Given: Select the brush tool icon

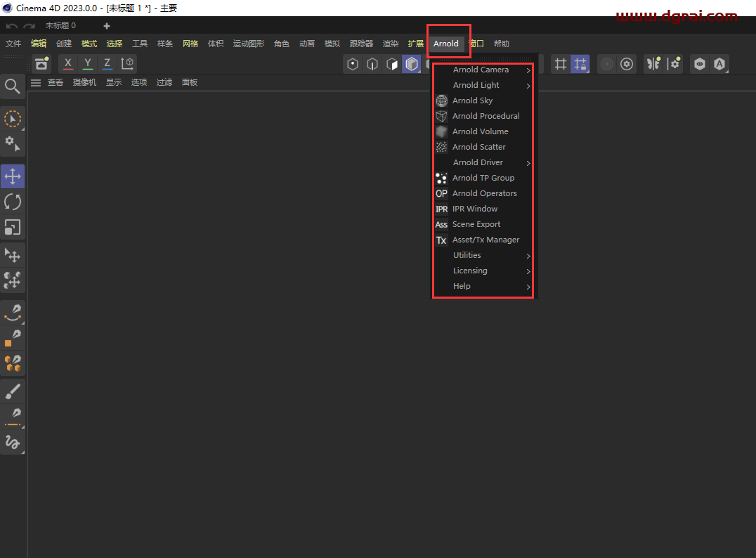Looking at the screenshot, I should coord(13,391).
